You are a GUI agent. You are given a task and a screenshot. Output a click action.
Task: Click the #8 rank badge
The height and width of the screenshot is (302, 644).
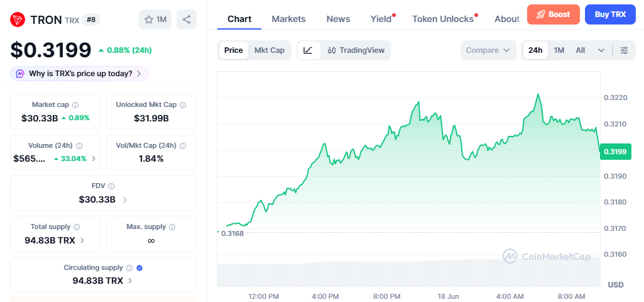pyautogui.click(x=90, y=20)
